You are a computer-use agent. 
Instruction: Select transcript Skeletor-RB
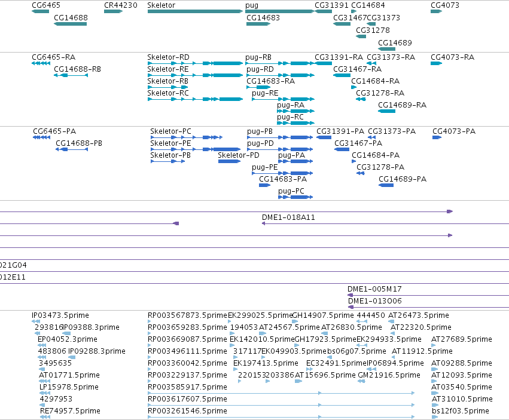pyautogui.click(x=168, y=87)
